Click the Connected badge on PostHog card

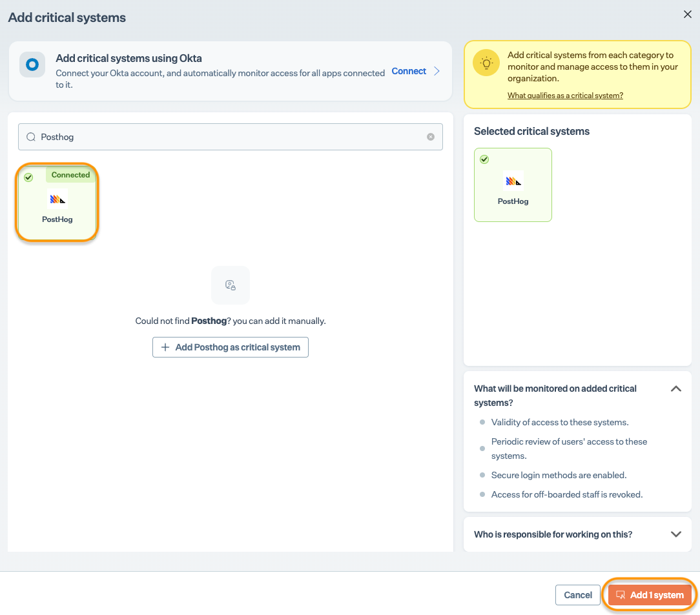[x=70, y=175]
